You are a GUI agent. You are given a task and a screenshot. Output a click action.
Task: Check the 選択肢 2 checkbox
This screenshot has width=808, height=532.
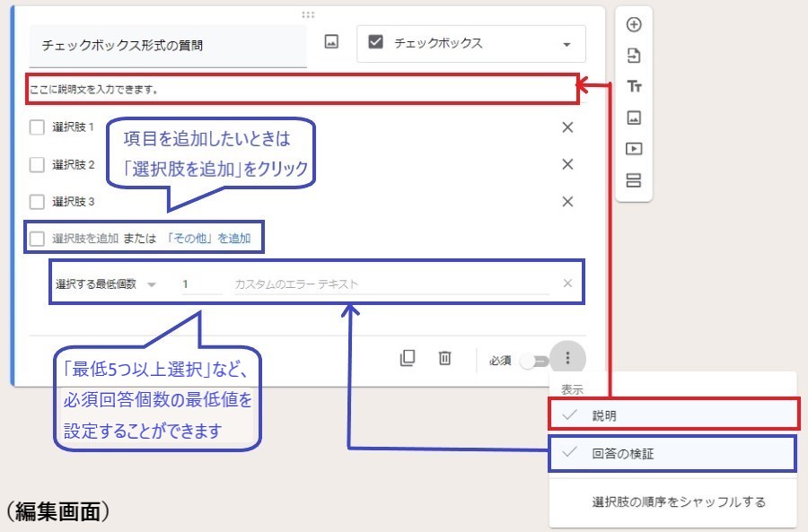37,164
